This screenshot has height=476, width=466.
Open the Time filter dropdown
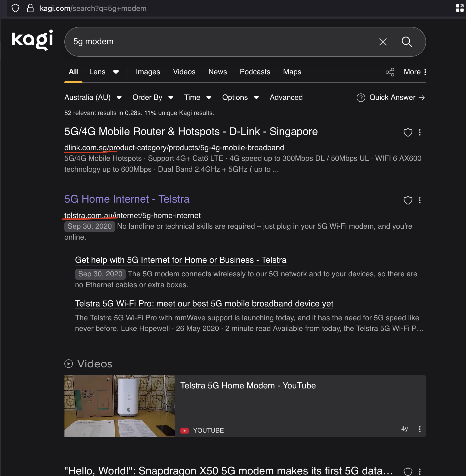click(x=198, y=97)
